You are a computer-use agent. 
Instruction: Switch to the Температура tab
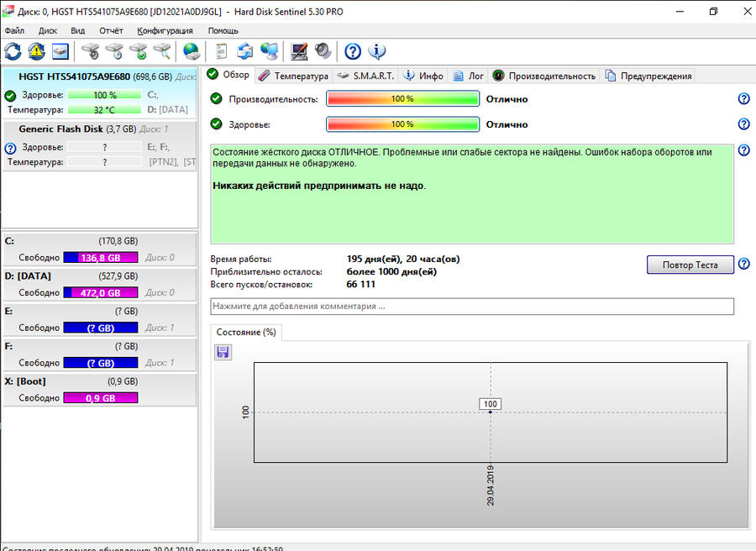click(x=293, y=76)
